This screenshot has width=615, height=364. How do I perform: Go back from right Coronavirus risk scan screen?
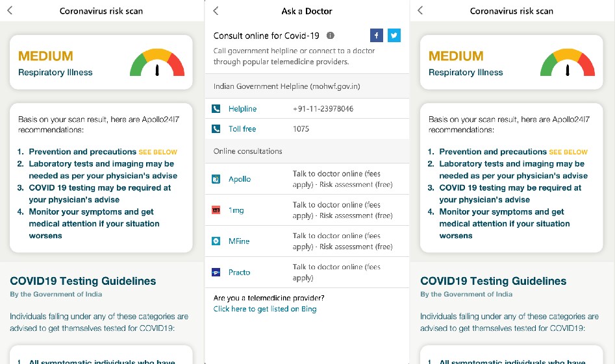tap(420, 10)
